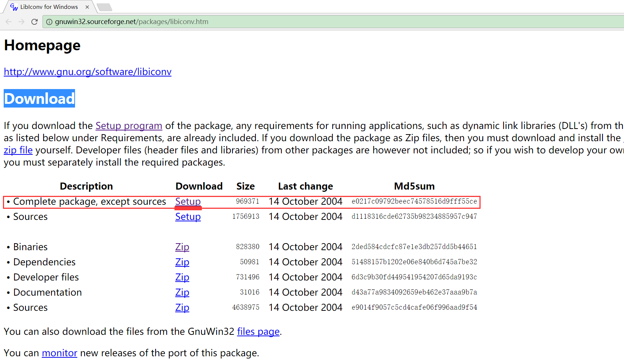Open the zip file link in paragraph
Image resolution: width=624 pixels, height=364 pixels.
click(x=18, y=150)
